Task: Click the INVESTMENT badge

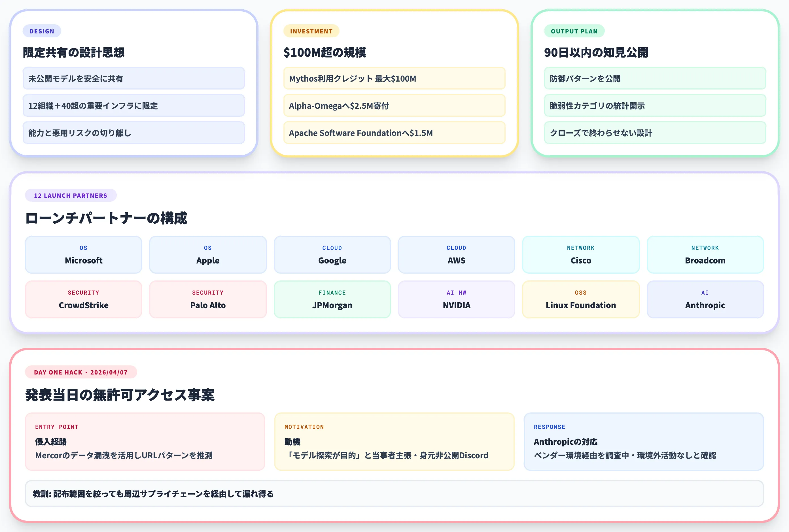Action: pyautogui.click(x=311, y=31)
